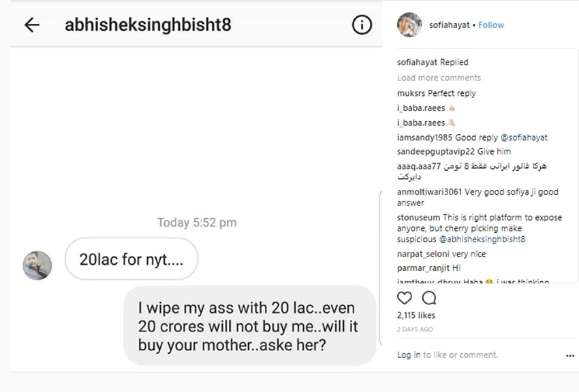Expand Load more comments
579x392 pixels.
439,78
